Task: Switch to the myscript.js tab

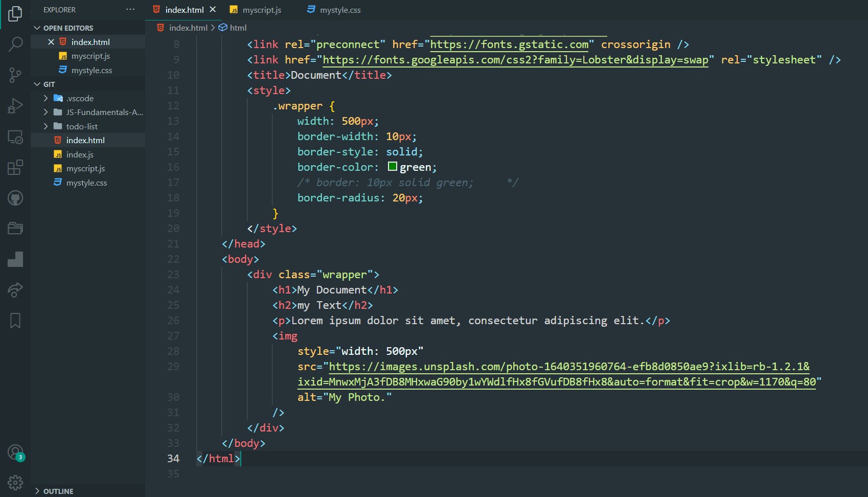Action: 262,10
